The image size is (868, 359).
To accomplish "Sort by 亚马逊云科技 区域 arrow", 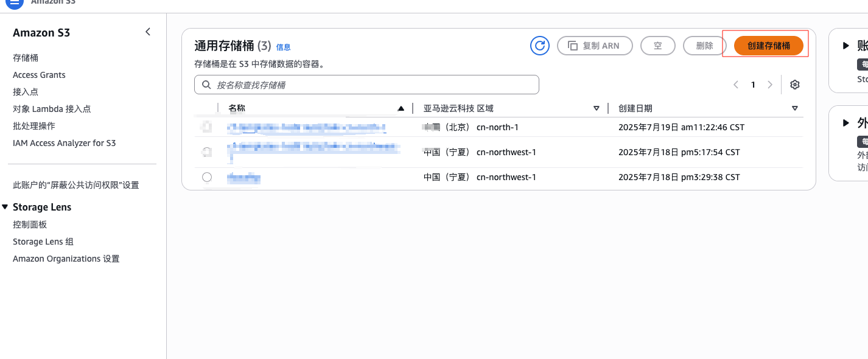I will [x=597, y=108].
